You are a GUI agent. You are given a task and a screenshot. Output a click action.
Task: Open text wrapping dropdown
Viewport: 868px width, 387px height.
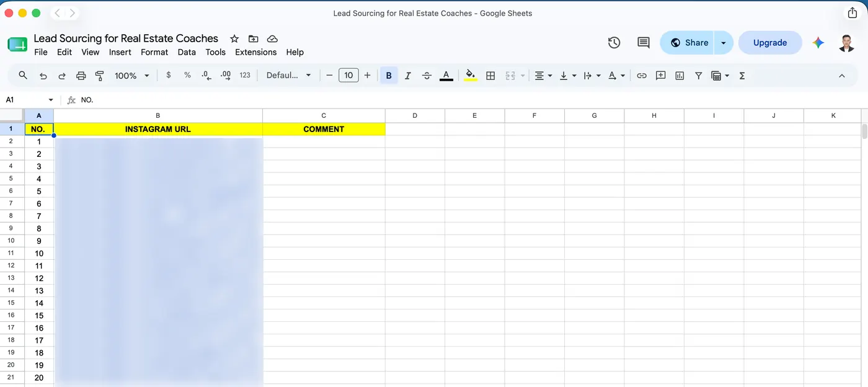[x=592, y=76]
